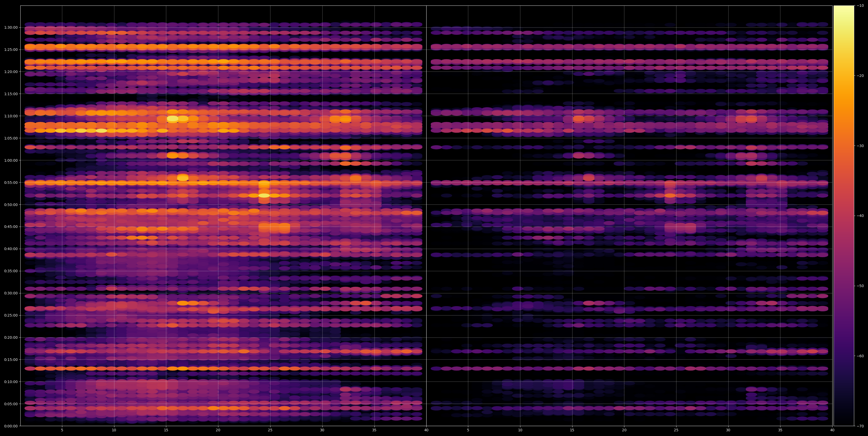
Task: Pick the 1:05:00 y-axis tick label
Action: 11,138
